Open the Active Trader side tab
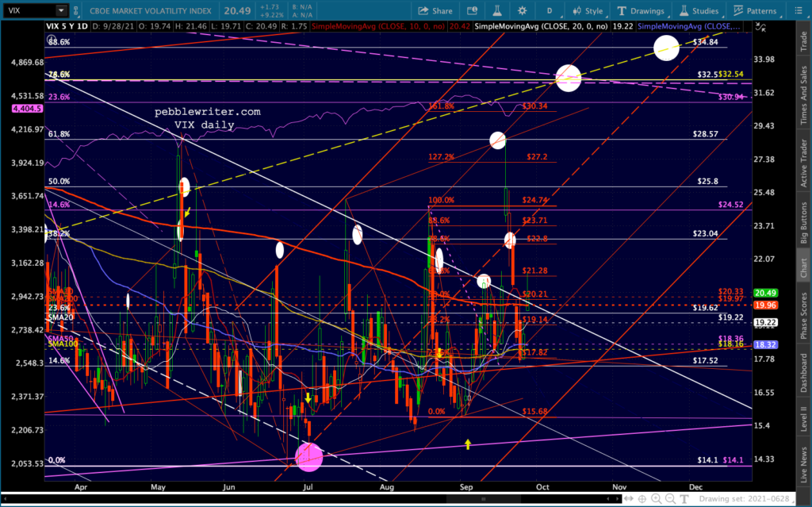 pos(804,163)
